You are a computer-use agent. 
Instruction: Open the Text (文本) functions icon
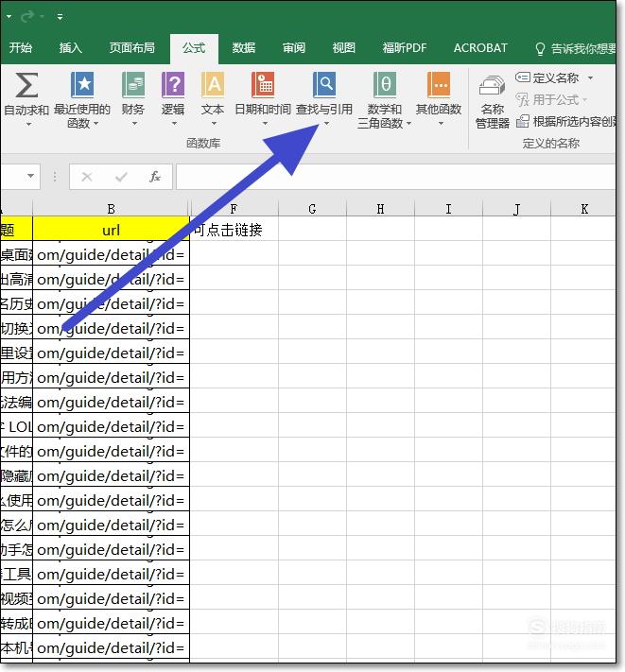click(213, 84)
